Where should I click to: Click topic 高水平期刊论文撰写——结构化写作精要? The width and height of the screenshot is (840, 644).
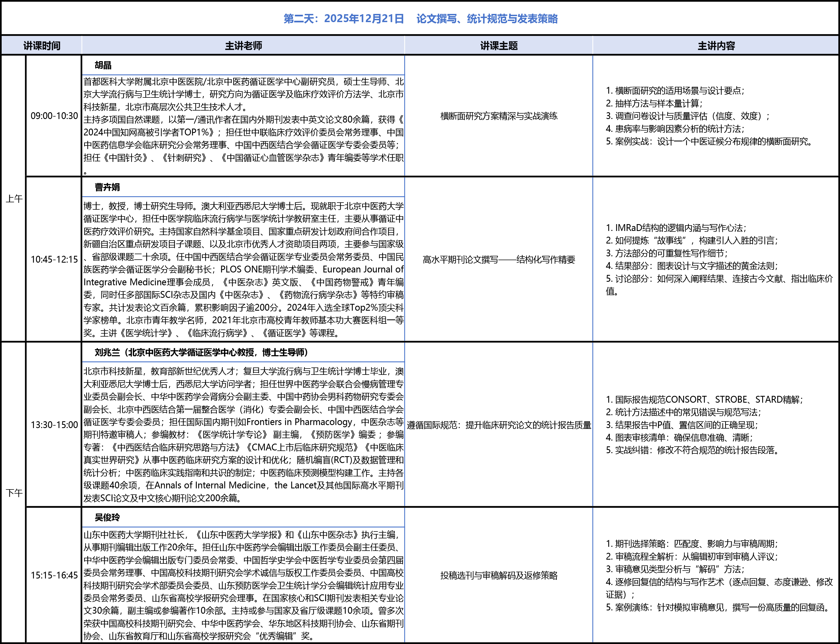click(x=499, y=260)
